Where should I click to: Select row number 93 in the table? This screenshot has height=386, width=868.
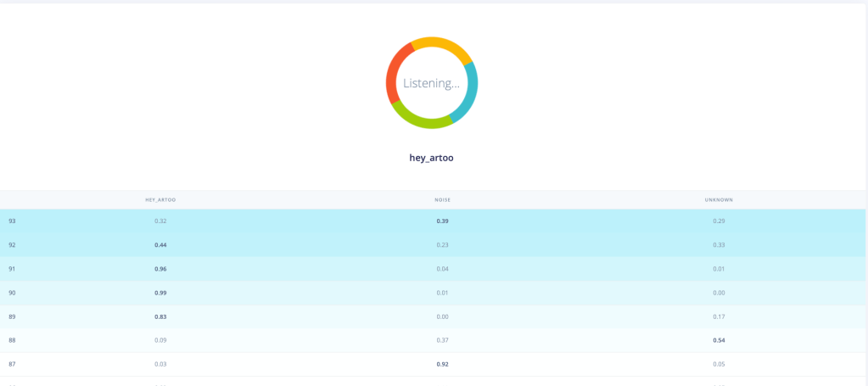12,221
